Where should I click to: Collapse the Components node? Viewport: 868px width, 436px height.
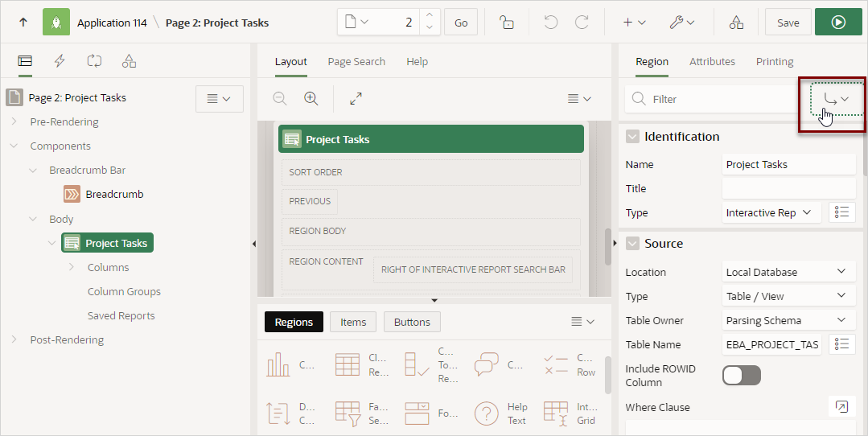pyautogui.click(x=14, y=146)
